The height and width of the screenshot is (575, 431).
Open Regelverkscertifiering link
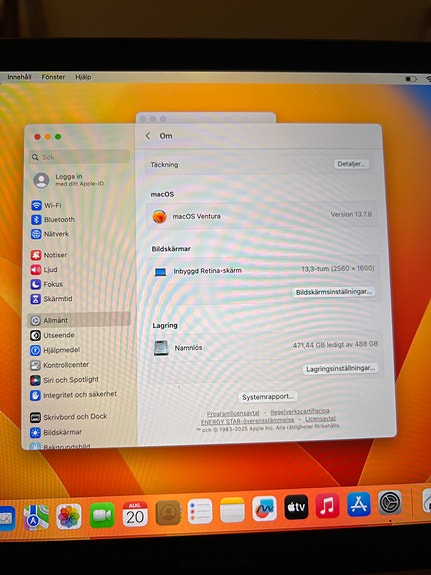pos(300,411)
